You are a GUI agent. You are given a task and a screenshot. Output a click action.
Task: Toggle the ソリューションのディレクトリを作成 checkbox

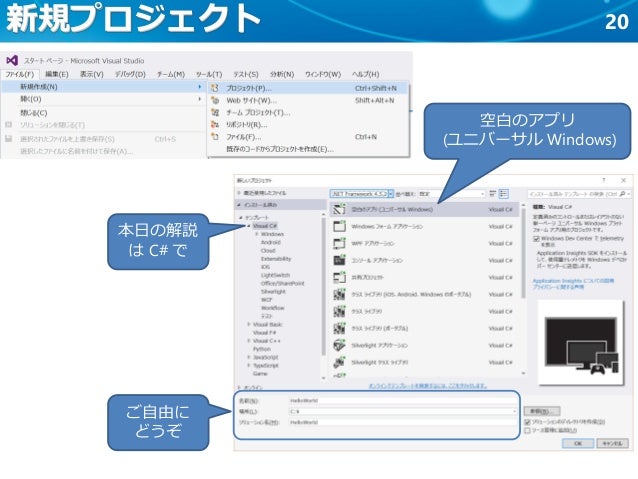pyautogui.click(x=528, y=422)
